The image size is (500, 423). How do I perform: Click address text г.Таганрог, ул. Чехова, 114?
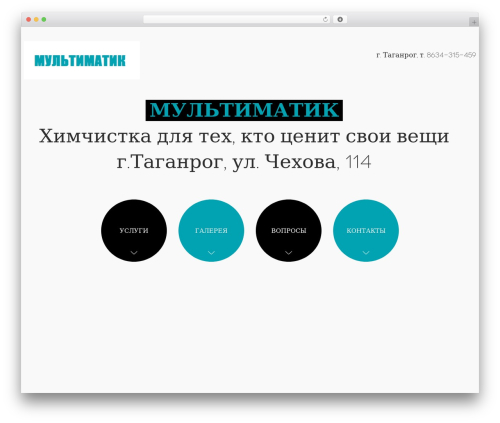point(244,162)
